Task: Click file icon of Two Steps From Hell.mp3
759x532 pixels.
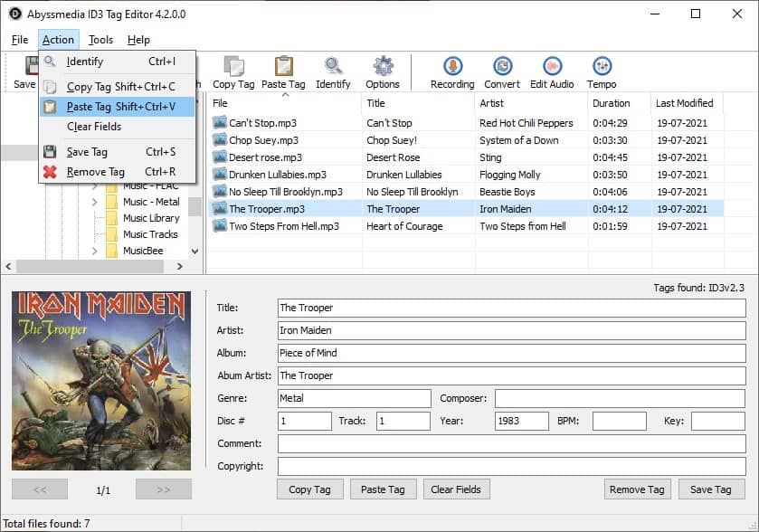Action: pyautogui.click(x=220, y=225)
